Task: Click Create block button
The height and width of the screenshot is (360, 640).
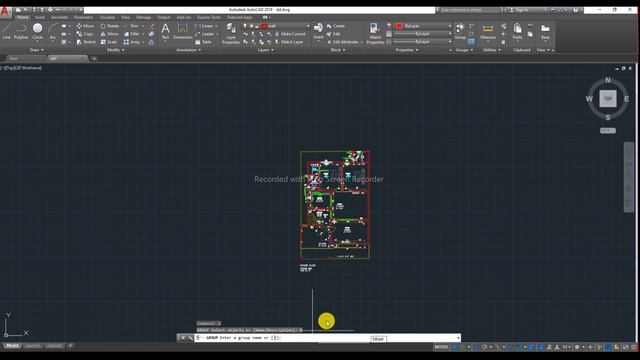Action: coord(336,26)
